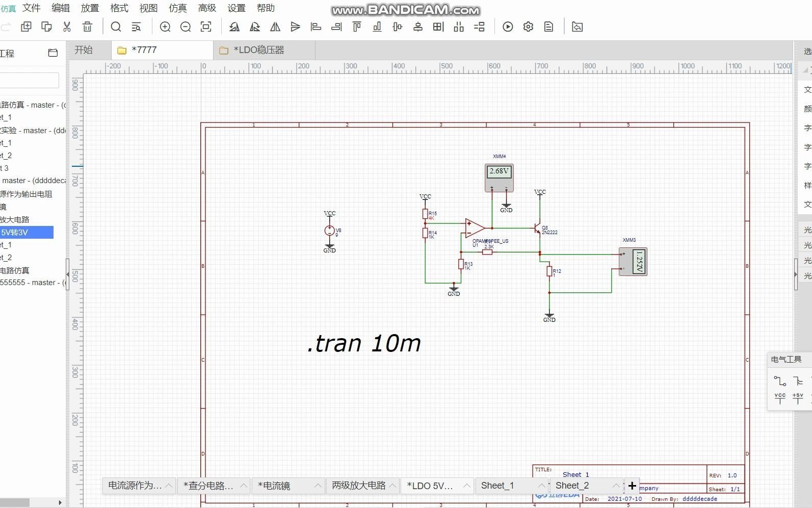Click the cut scissors icon
Viewport: 812px width, 508px height.
click(67, 27)
